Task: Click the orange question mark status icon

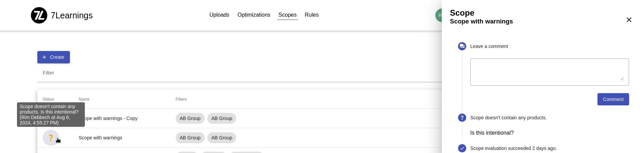Action: [51, 138]
